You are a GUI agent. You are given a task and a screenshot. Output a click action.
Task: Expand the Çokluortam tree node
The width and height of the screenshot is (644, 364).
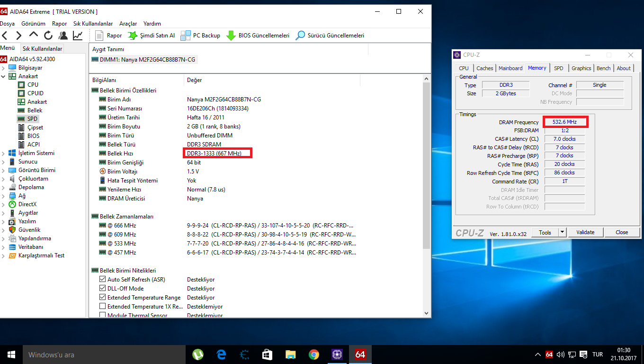click(x=3, y=179)
